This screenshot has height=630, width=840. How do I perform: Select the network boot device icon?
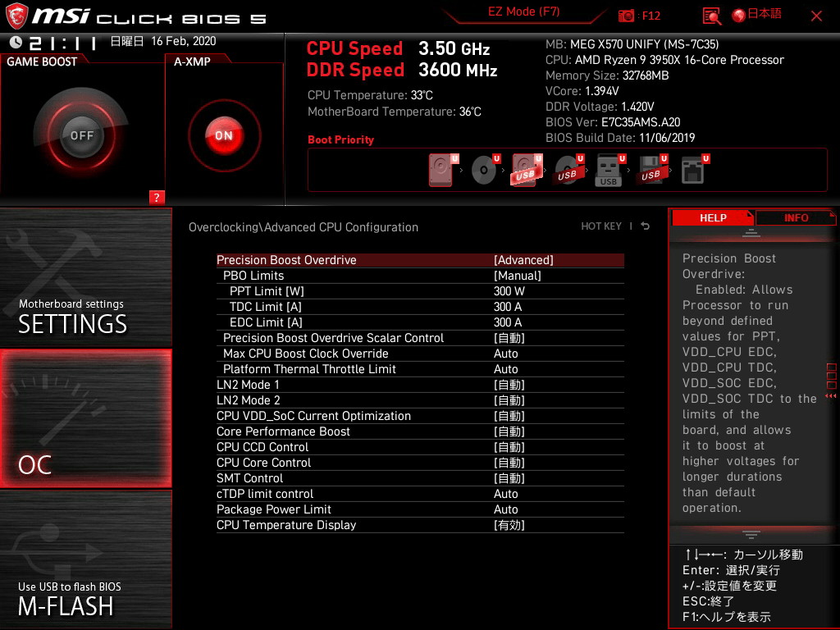pos(694,170)
